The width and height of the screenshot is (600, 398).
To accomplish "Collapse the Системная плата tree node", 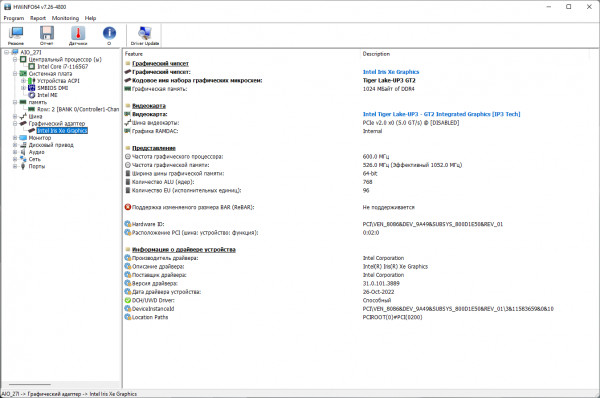I will click(x=15, y=73).
